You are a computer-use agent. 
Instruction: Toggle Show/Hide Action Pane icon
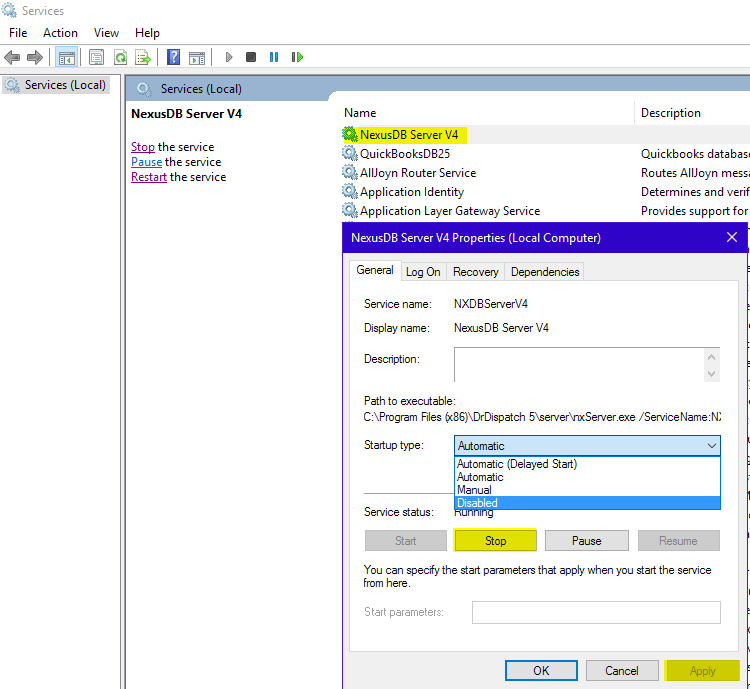tap(197, 57)
